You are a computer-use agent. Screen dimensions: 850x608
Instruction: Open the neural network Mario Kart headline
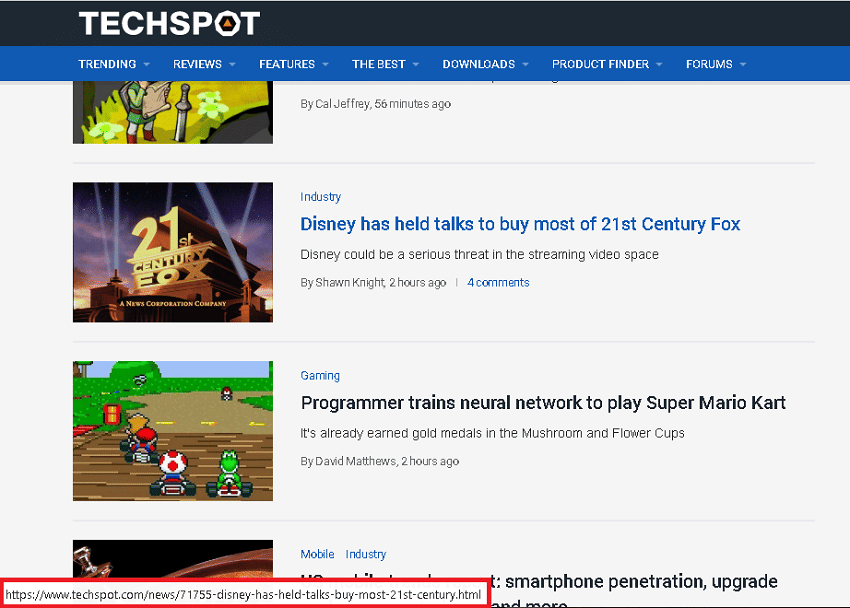click(543, 403)
